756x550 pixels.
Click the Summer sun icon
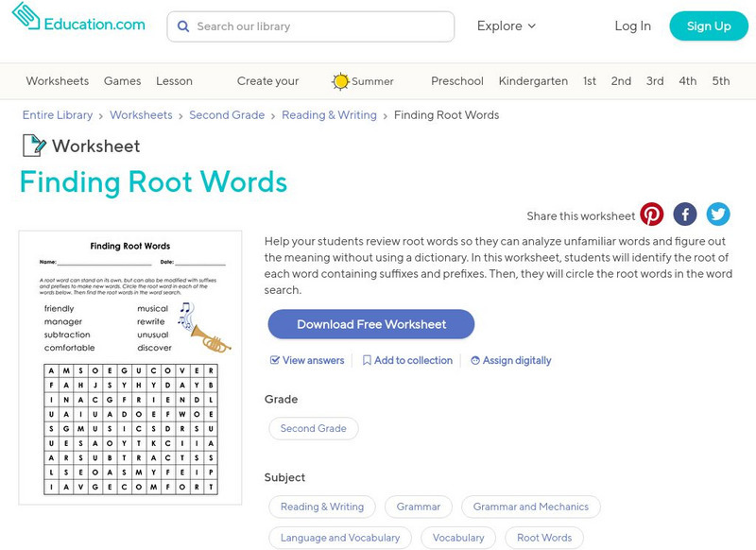click(x=340, y=82)
